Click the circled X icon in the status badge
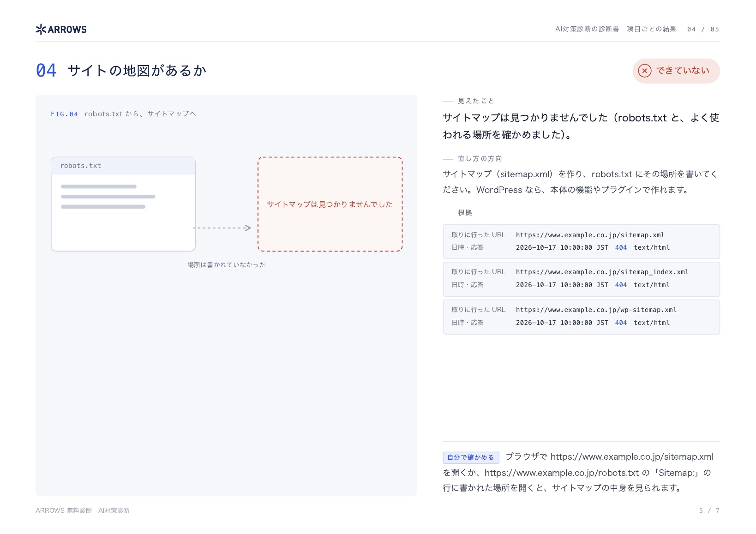Screen dimensions: 756x534 click(645, 71)
